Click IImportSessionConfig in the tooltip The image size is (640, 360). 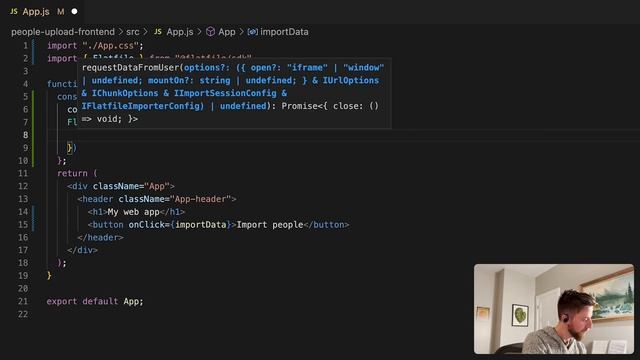[x=225, y=93]
